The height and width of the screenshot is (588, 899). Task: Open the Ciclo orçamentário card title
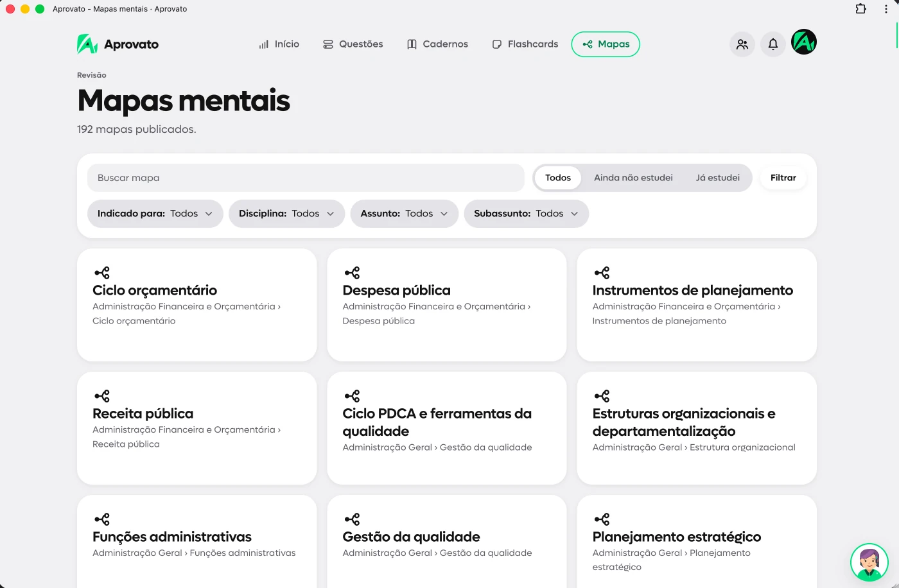click(155, 290)
